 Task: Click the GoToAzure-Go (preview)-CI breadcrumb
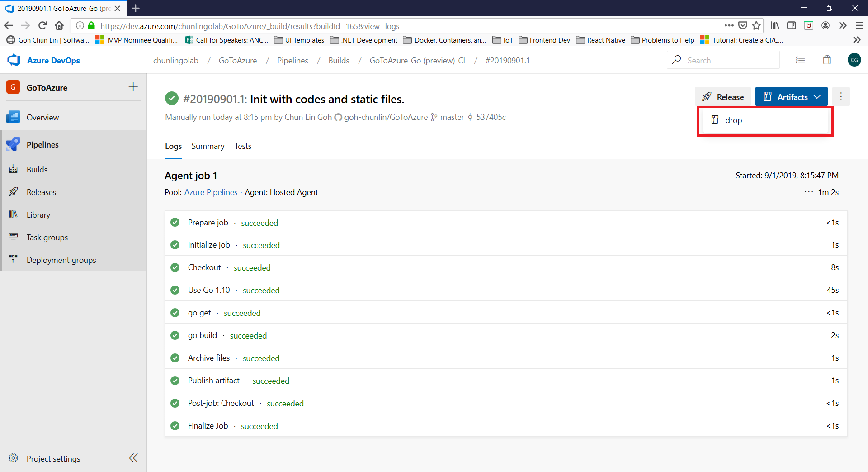pyautogui.click(x=417, y=61)
